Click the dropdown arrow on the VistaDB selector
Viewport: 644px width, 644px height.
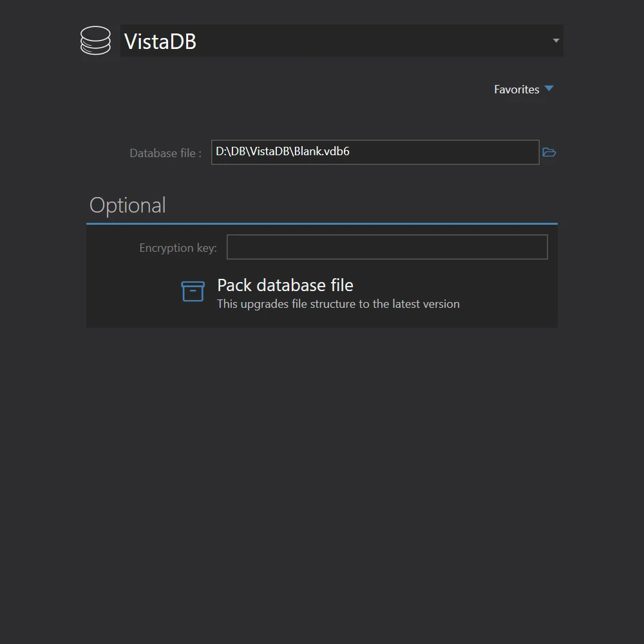554,41
